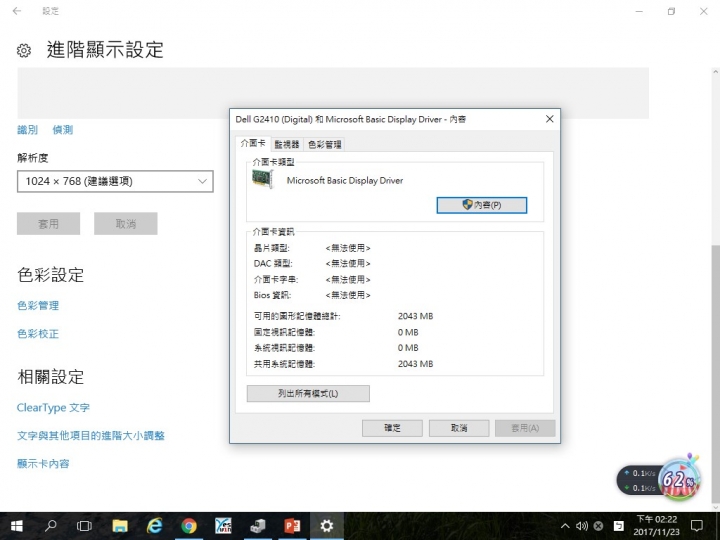The height and width of the screenshot is (540, 720).
Task: Click the gear icon beside 進階顯示設定
Action: click(24, 50)
